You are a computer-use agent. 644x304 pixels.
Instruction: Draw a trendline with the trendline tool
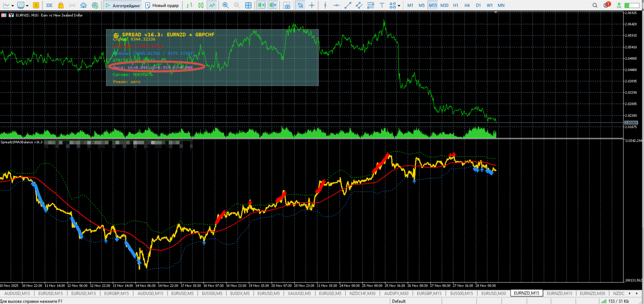[x=348, y=5]
